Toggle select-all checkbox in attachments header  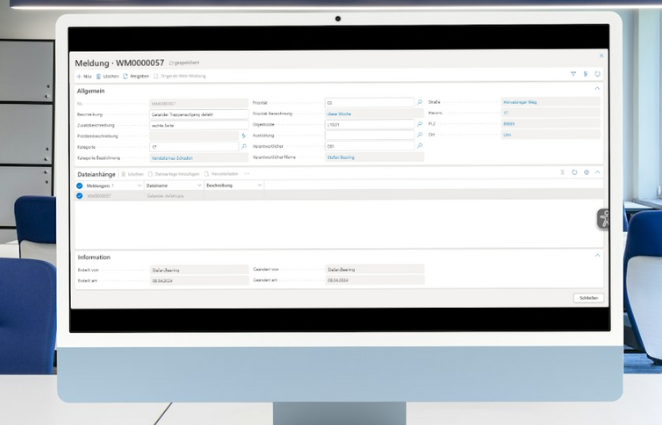tap(80, 185)
